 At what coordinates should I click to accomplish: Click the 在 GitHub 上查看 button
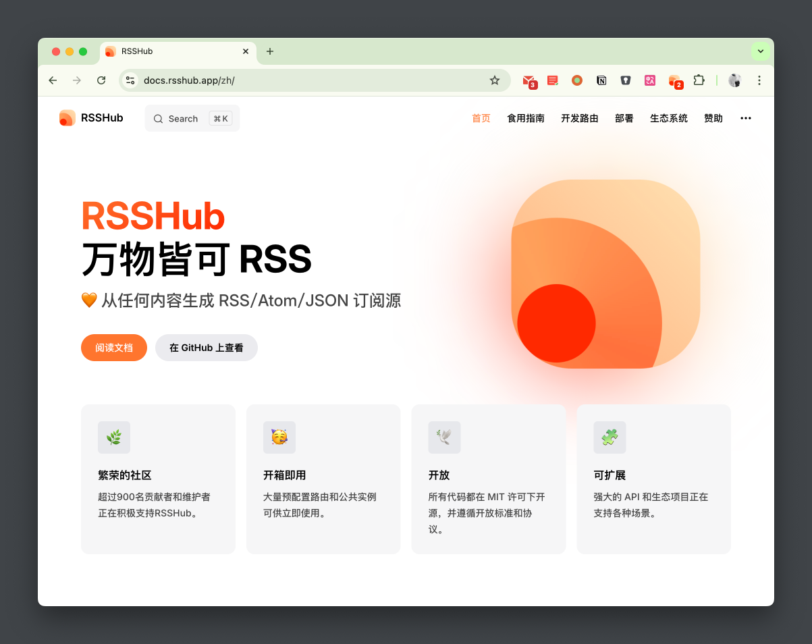(x=207, y=348)
